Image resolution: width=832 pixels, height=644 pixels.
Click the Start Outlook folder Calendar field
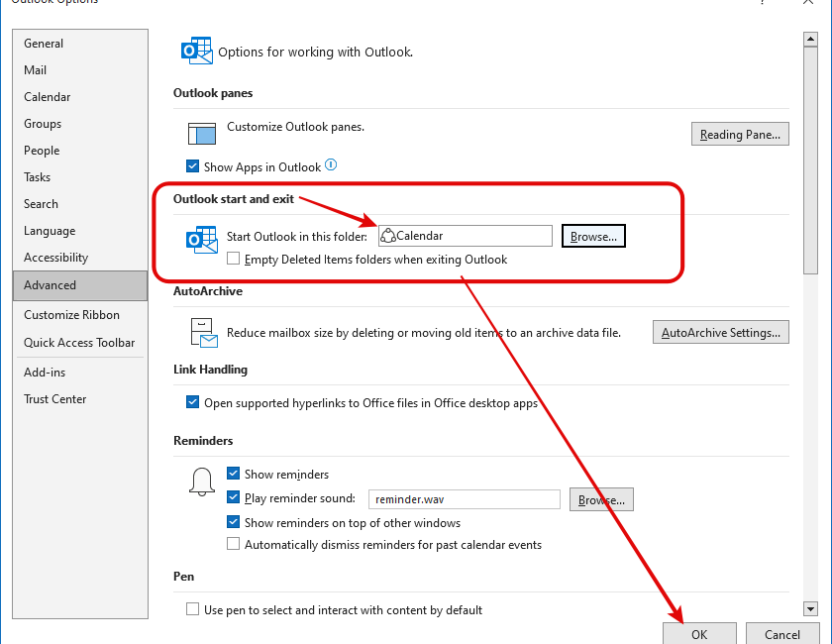click(465, 236)
